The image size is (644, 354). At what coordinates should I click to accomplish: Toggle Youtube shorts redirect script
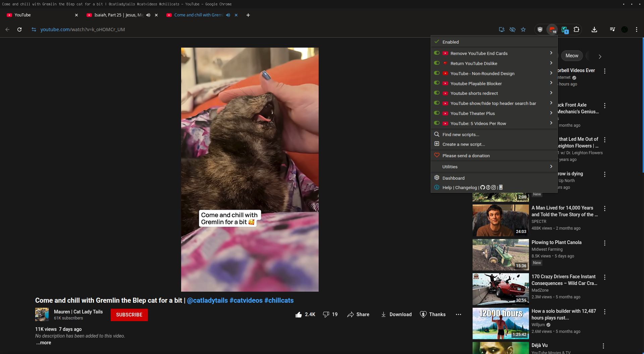(437, 93)
